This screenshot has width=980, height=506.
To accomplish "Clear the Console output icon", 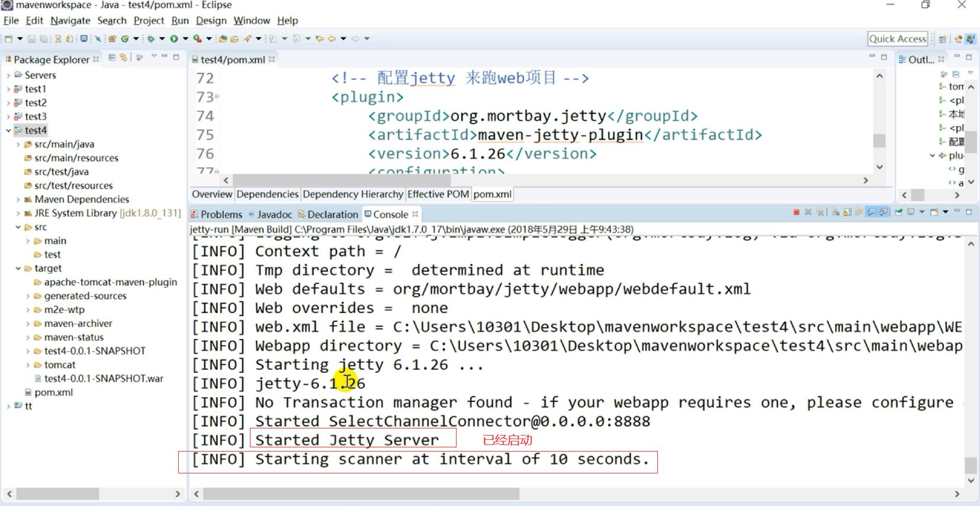I will pos(836,212).
